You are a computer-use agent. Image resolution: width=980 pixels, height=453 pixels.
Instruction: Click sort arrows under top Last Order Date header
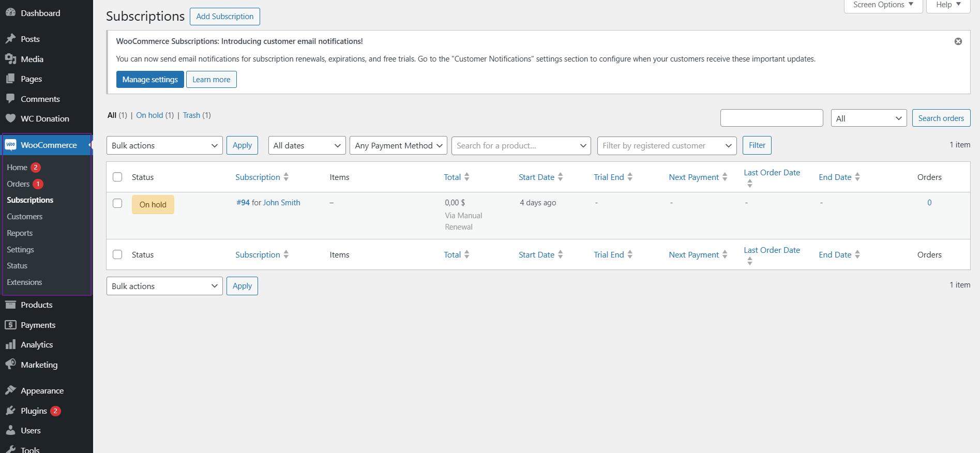[750, 184]
